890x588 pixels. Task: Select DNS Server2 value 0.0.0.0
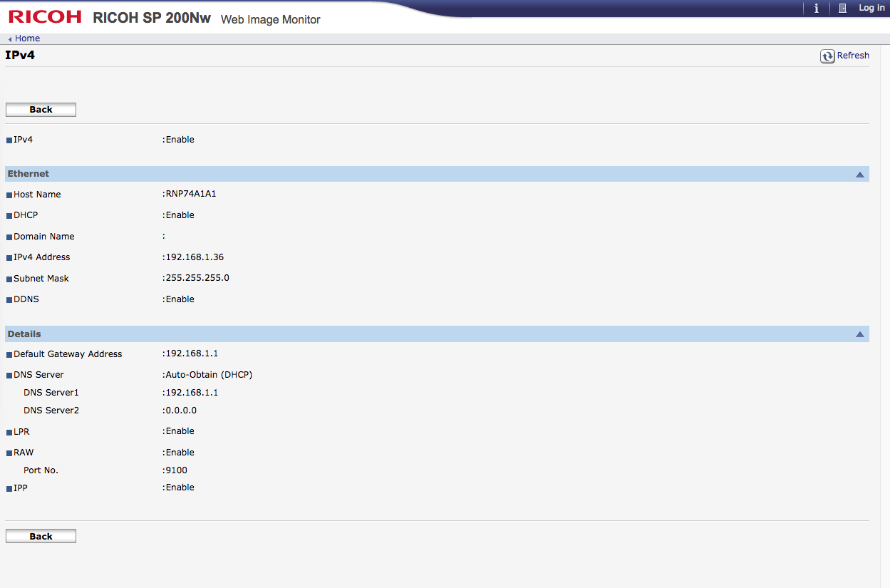click(x=181, y=411)
